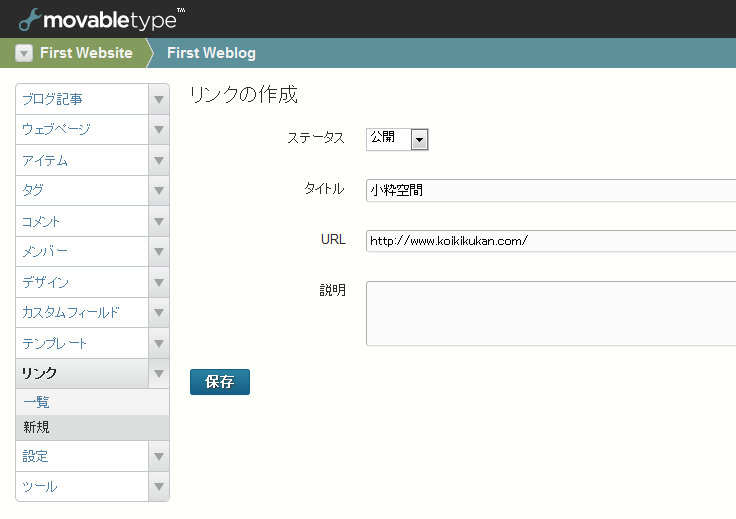Open the ステータス 公開 dropdown
Viewport: 736px width, 519px height.
tap(397, 139)
